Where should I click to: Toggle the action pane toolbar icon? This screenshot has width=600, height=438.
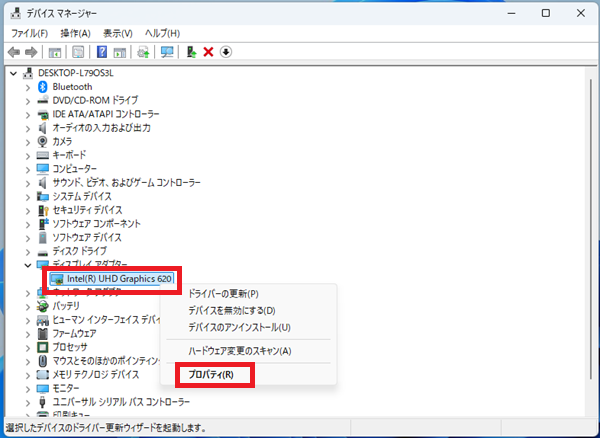point(120,52)
